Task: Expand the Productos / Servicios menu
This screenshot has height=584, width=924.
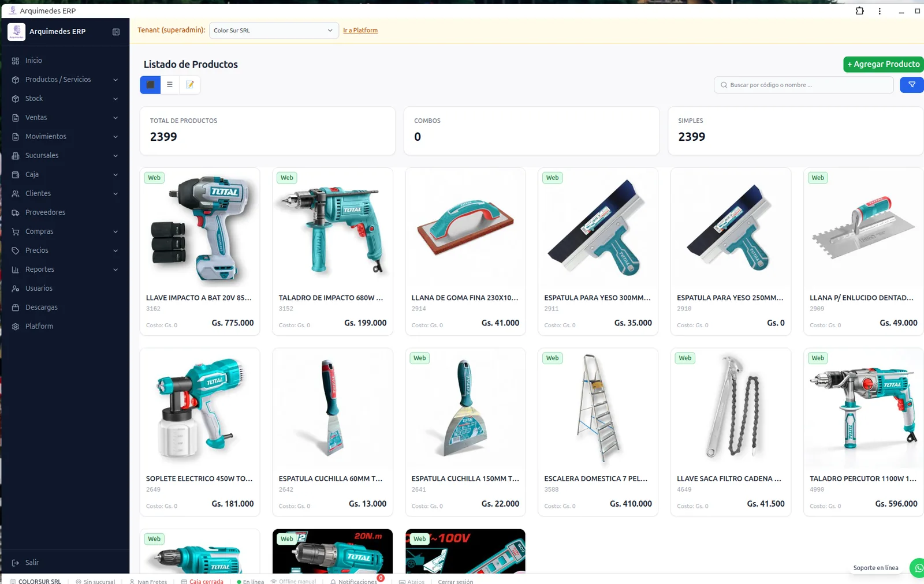Action: click(65, 80)
